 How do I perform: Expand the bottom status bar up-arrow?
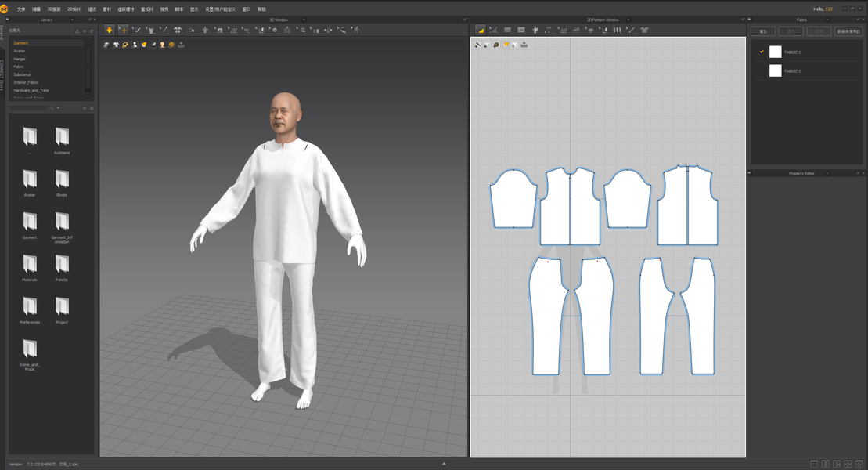[x=444, y=464]
